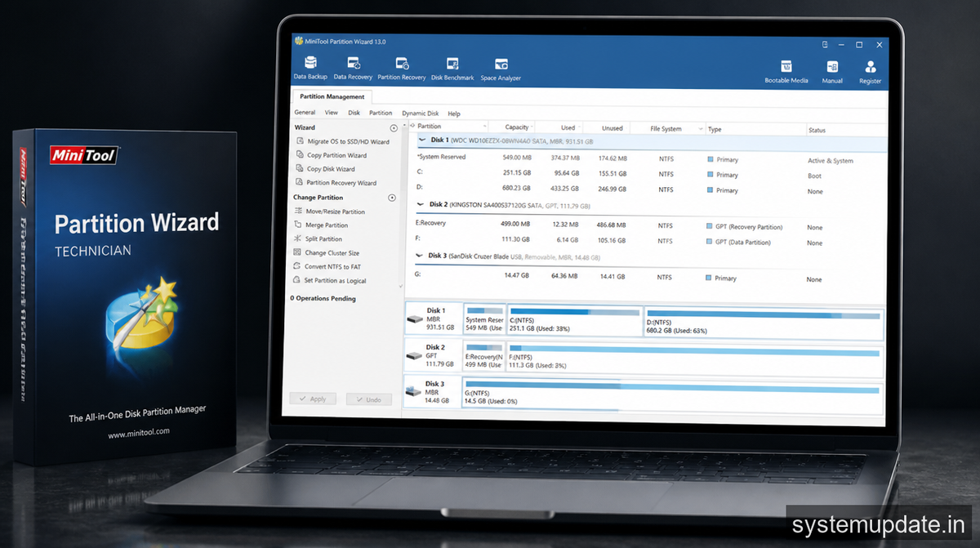
Task: Open the Dynamic Disk menu
Action: click(420, 114)
